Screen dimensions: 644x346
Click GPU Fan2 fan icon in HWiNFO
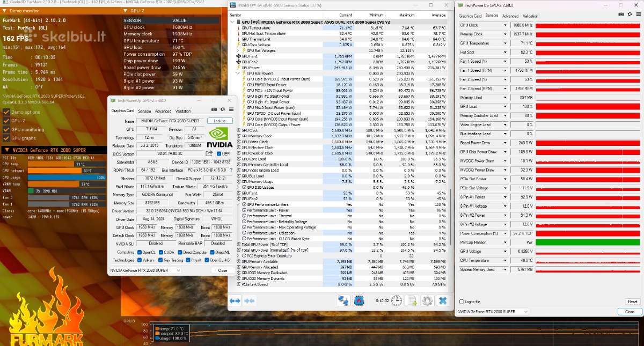point(239,62)
